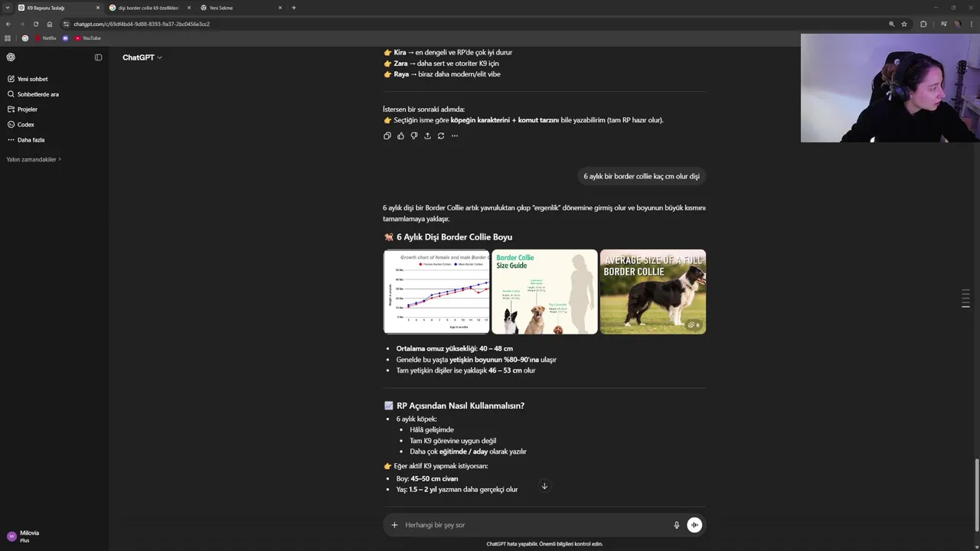Reload the page with the refresh icon
This screenshot has width=980, height=551.
36,24
